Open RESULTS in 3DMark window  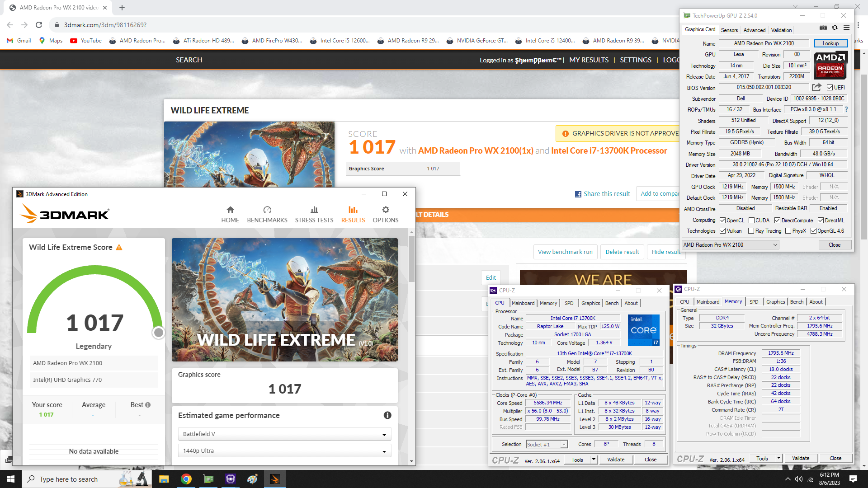(x=353, y=215)
